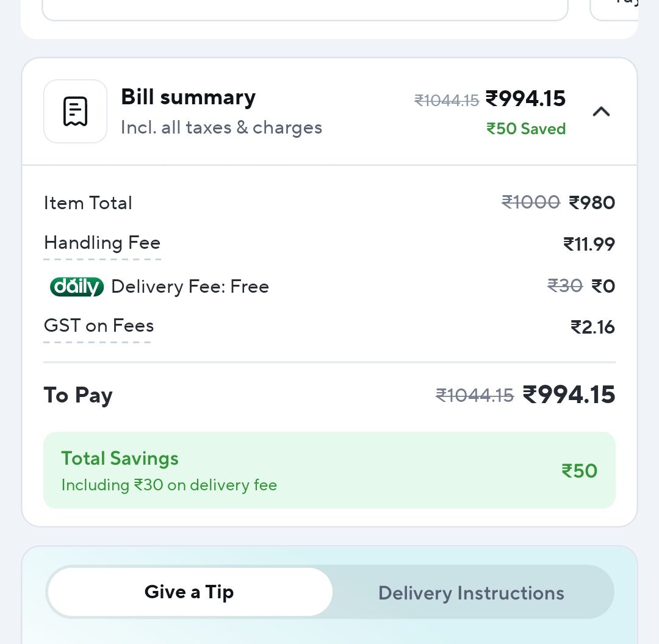Tap the ₹50 amount in Total Savings

579,471
